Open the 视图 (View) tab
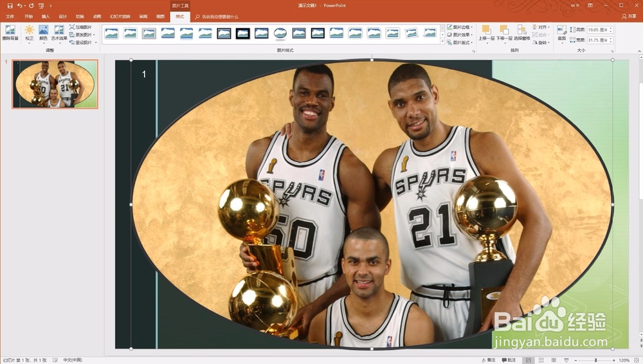 pos(160,17)
